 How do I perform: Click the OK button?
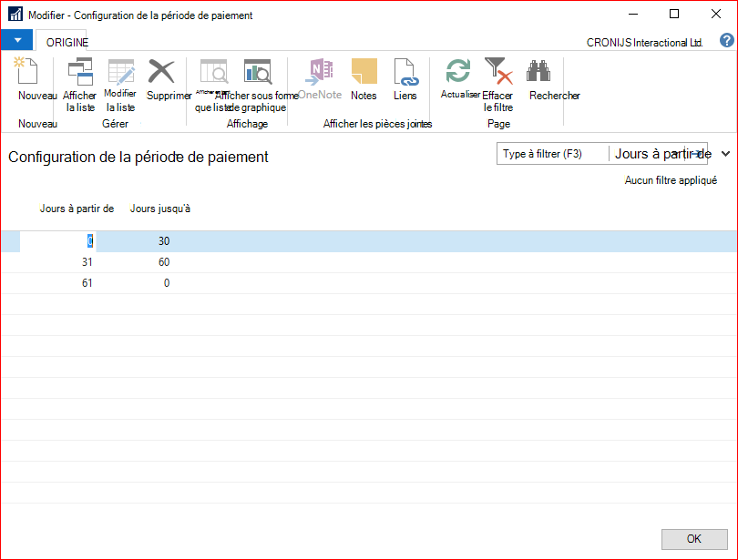pos(693,539)
